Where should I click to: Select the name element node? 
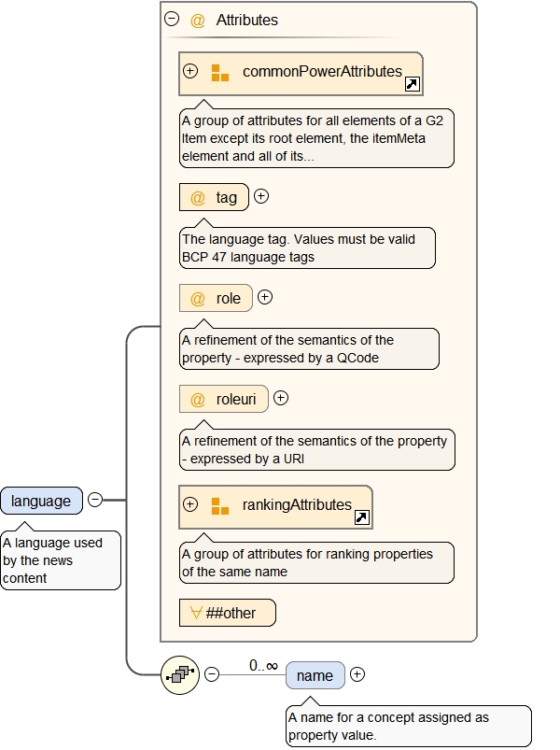click(x=315, y=675)
